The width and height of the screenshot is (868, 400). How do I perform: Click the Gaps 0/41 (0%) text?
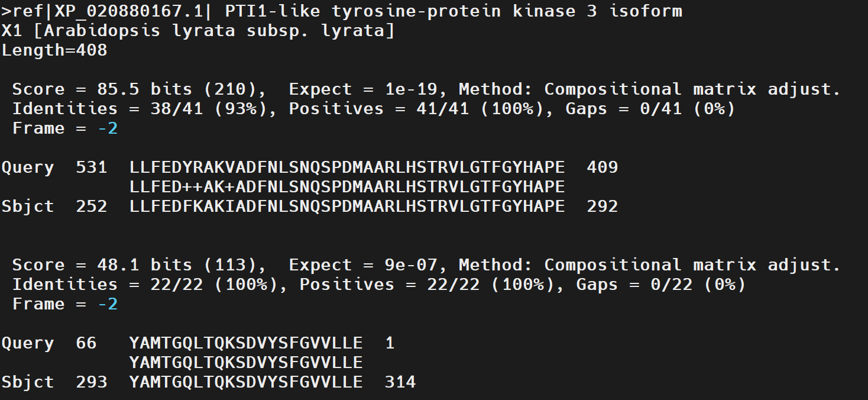(650, 109)
